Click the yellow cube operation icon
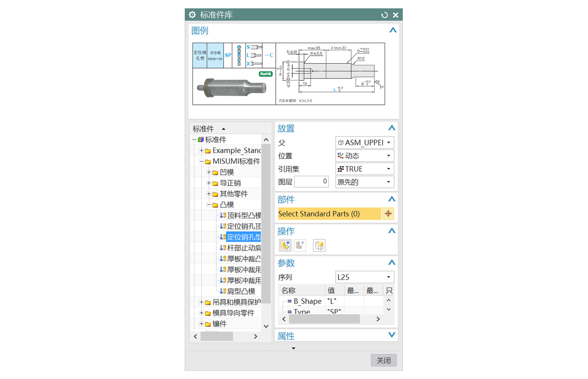The height and width of the screenshot is (379, 588). 319,245
